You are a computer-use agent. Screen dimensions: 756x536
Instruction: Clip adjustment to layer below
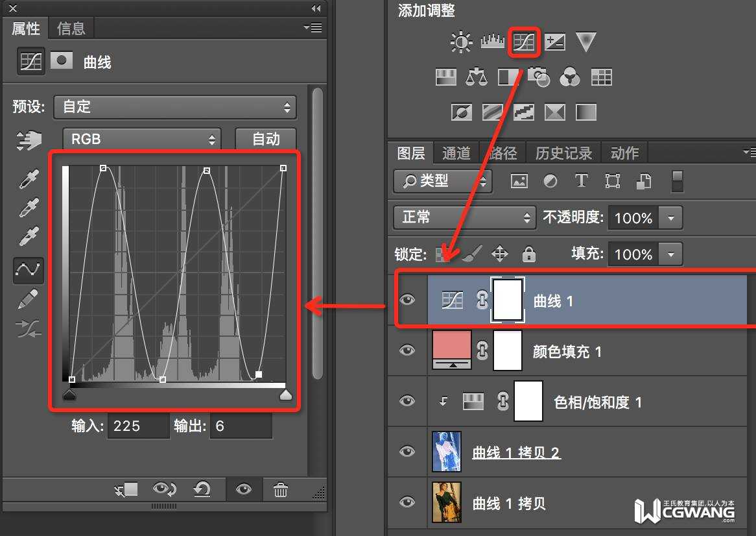click(x=126, y=490)
